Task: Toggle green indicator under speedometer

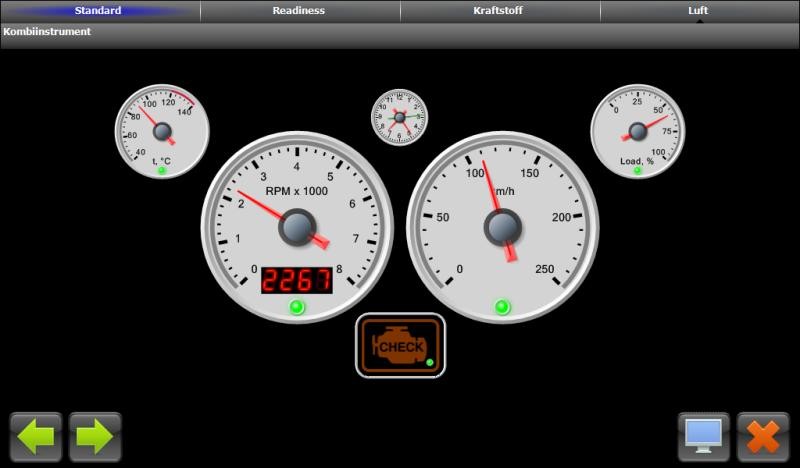Action: pyautogui.click(x=502, y=307)
